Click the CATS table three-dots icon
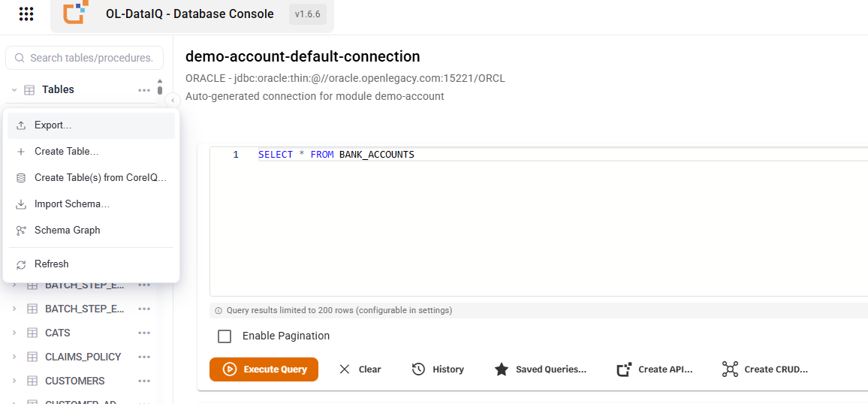The image size is (868, 404). [144, 333]
